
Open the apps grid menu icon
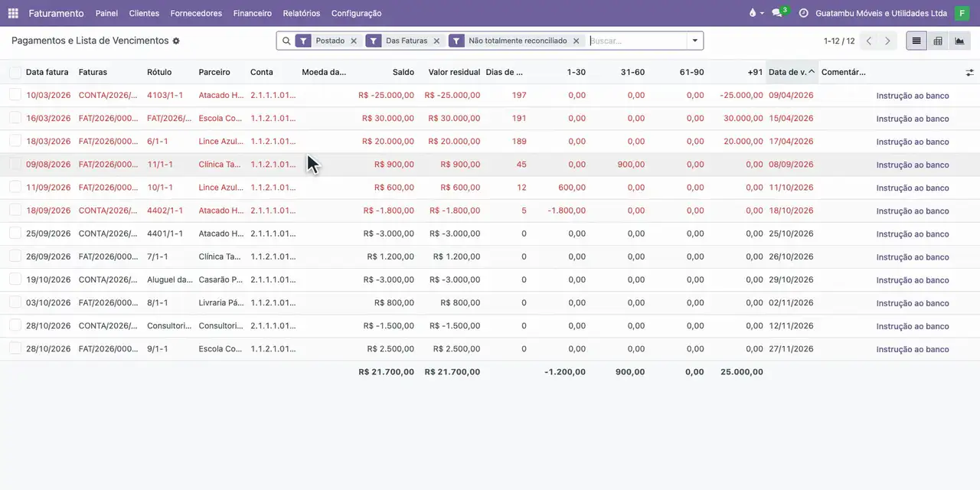point(13,13)
